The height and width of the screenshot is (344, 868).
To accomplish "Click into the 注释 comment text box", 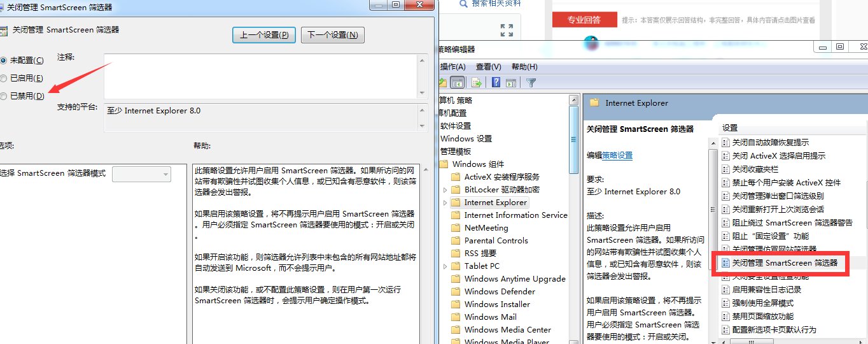I will [x=260, y=76].
